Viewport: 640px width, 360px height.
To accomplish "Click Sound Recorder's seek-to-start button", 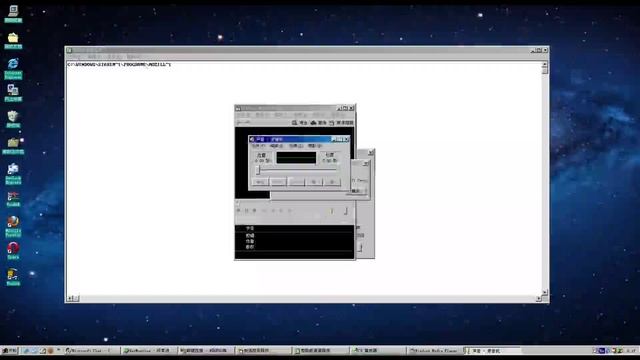I will click(x=260, y=182).
